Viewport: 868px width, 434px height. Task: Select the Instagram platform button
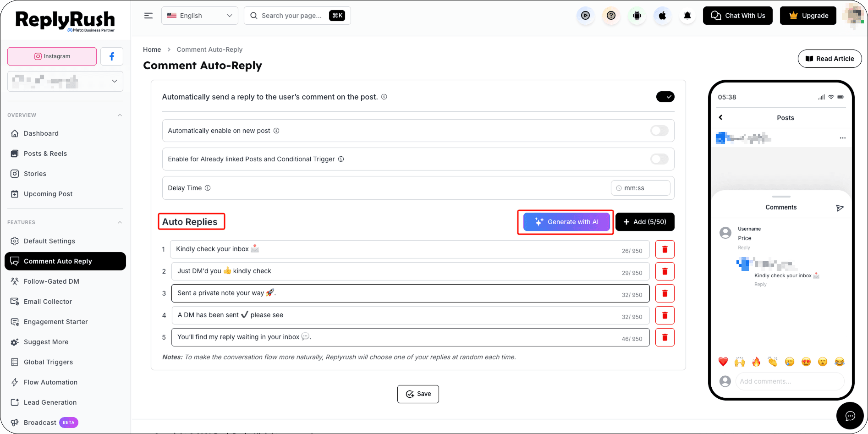pyautogui.click(x=52, y=56)
